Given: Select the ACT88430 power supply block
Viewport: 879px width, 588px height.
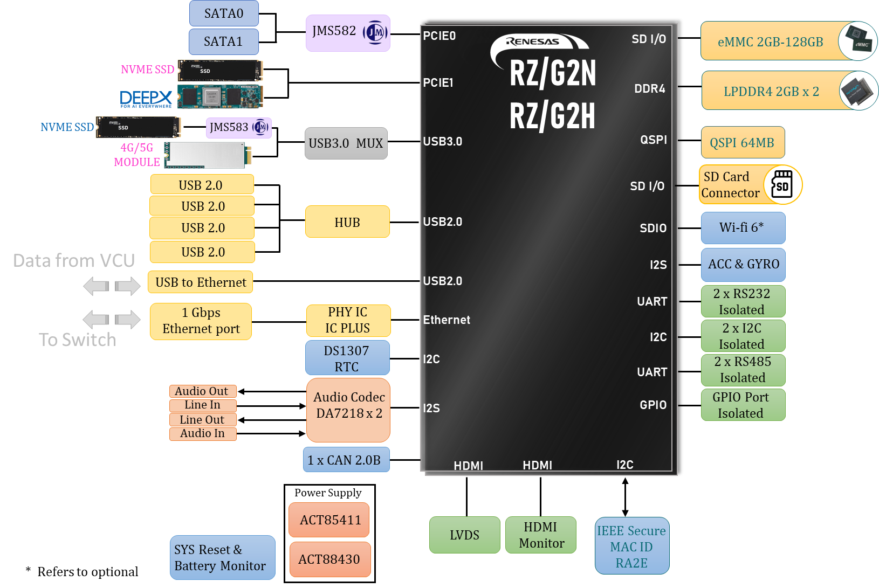Looking at the screenshot, I should click(x=330, y=559).
